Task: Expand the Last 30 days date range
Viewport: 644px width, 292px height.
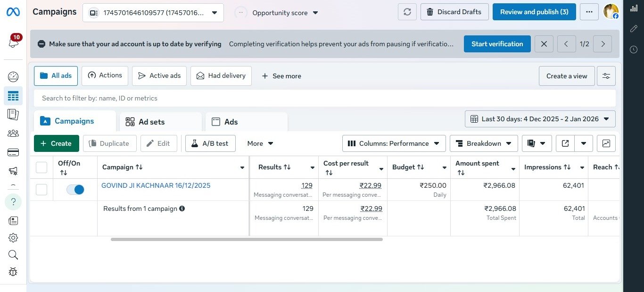Action: pos(540,119)
